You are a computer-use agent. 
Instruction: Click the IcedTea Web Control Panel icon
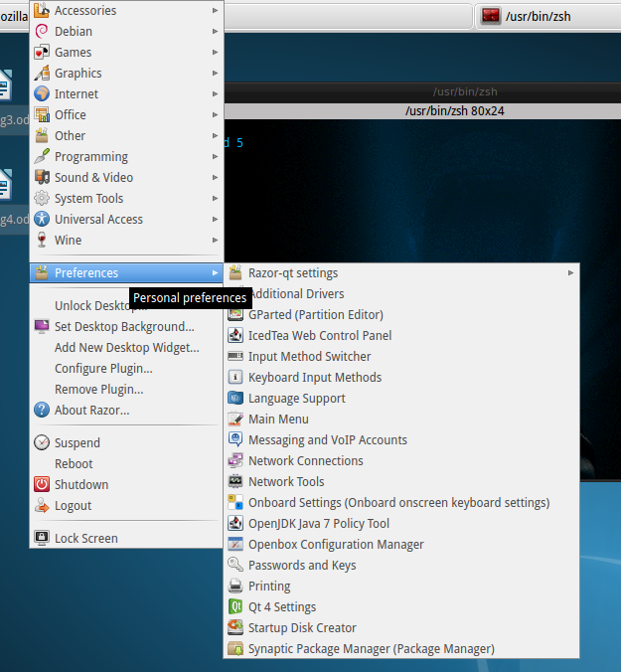[x=235, y=335]
